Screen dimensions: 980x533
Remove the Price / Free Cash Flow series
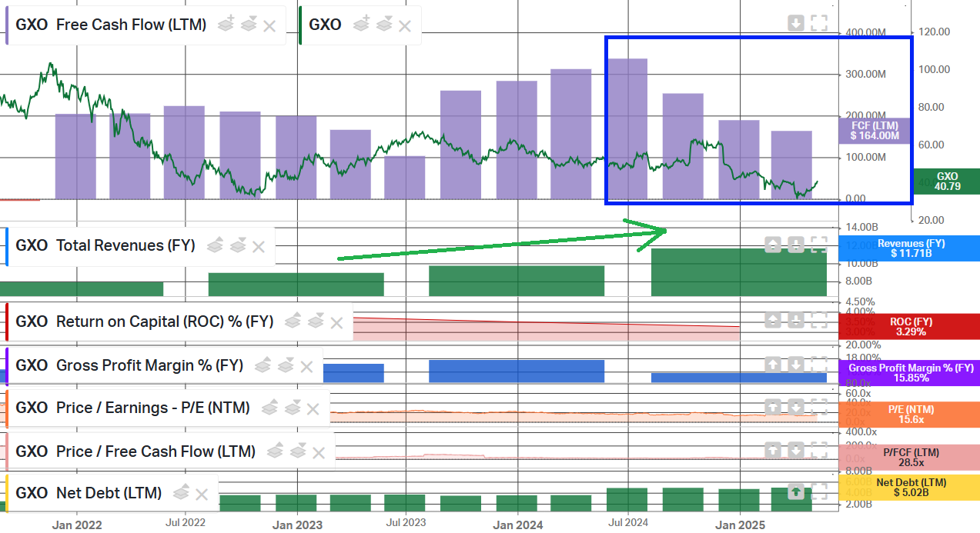pyautogui.click(x=319, y=452)
